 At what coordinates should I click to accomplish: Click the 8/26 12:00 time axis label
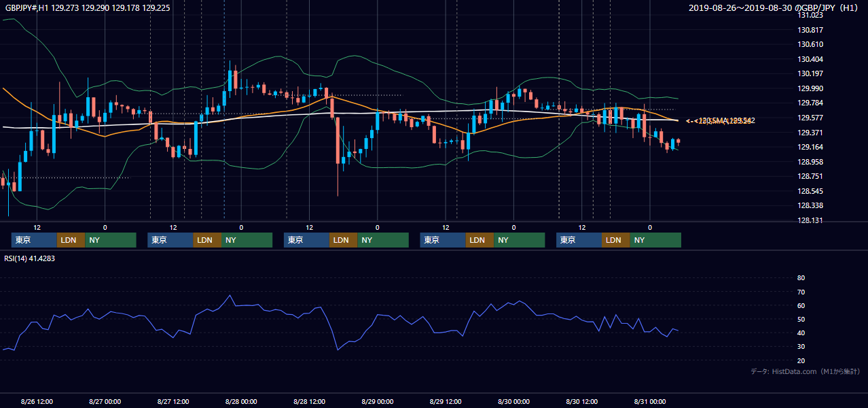click(37, 401)
